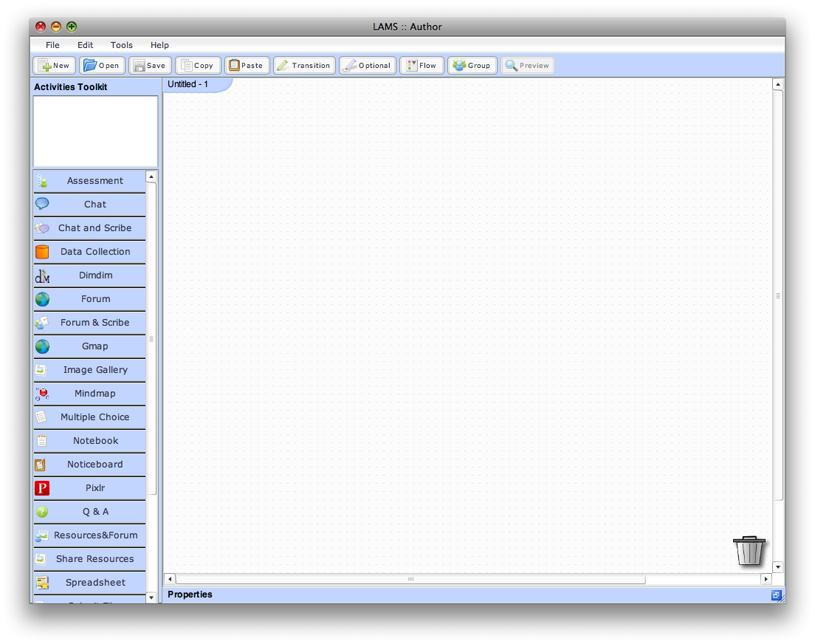Pick the Dimdim activity tool

89,275
